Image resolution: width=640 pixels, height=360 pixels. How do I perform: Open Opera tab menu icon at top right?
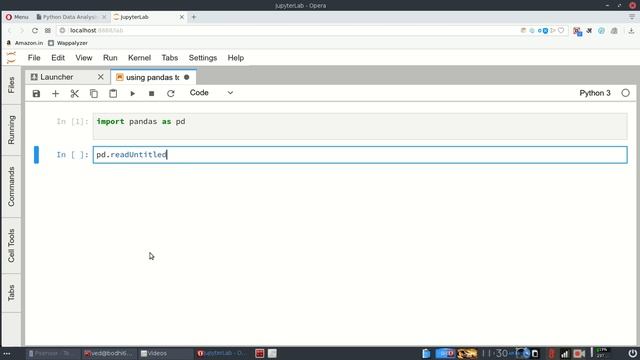point(631,17)
